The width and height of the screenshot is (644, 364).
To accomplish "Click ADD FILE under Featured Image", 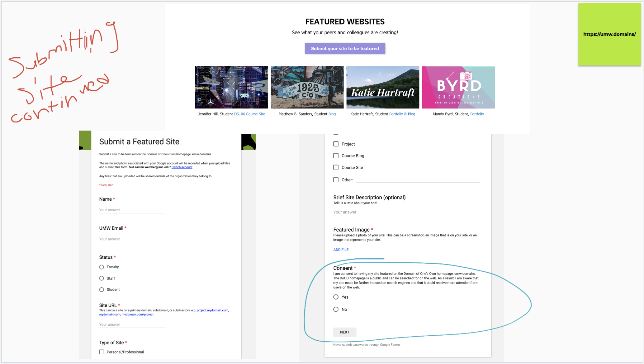I will tap(341, 250).
